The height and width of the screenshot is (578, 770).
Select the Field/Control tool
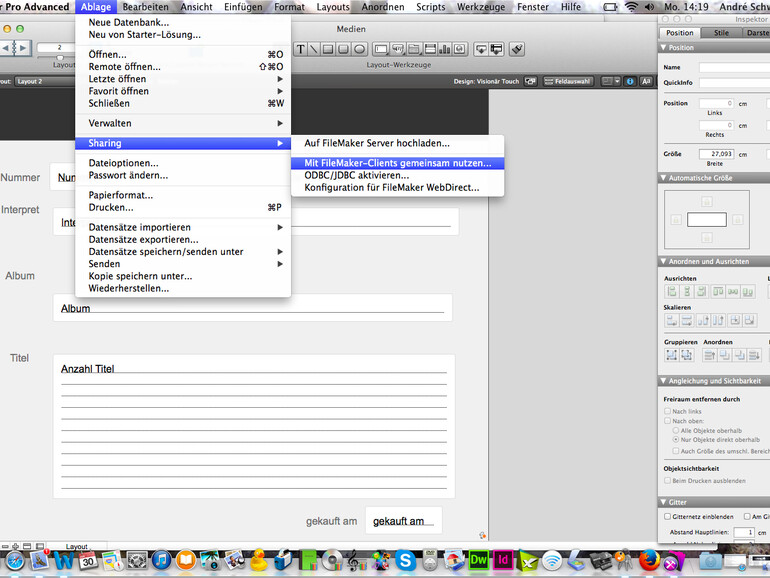point(381,49)
